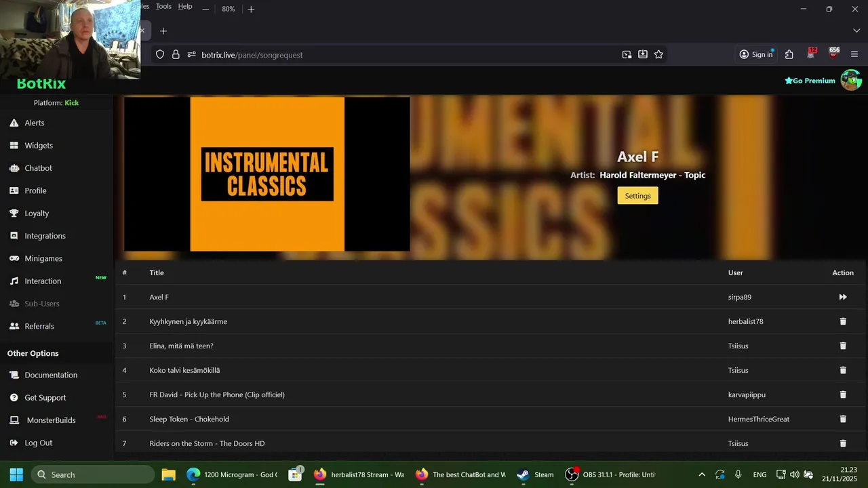
Task: Trash the FR David - Pick Up the Phone request
Action: (843, 394)
